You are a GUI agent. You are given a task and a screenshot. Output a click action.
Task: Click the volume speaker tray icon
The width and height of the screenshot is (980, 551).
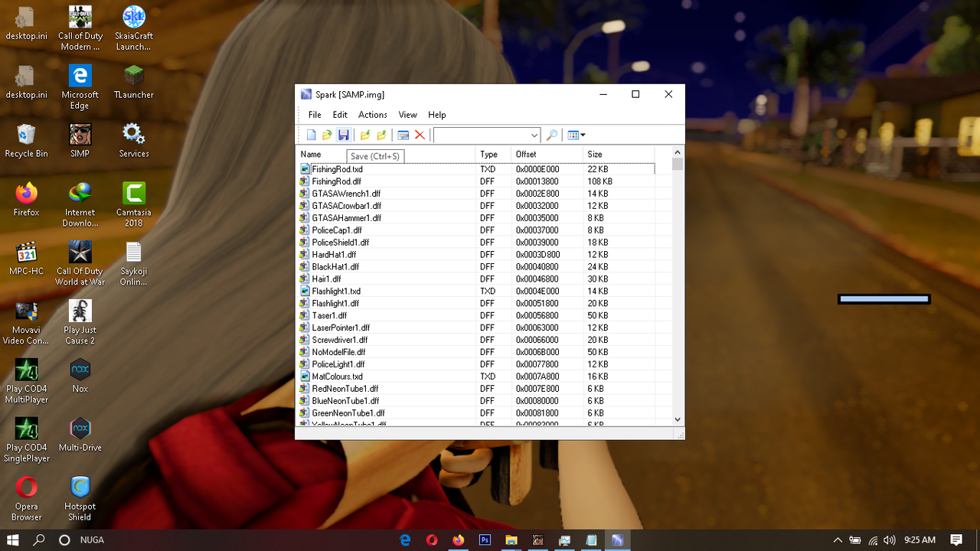(x=889, y=540)
